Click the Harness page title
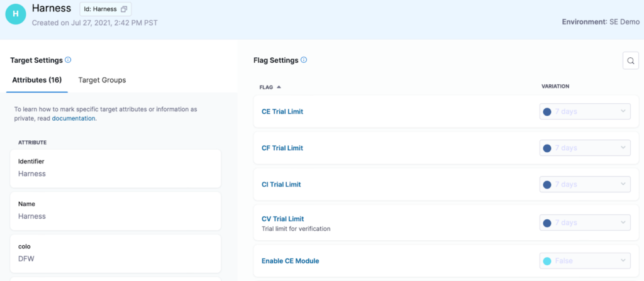 coord(52,8)
